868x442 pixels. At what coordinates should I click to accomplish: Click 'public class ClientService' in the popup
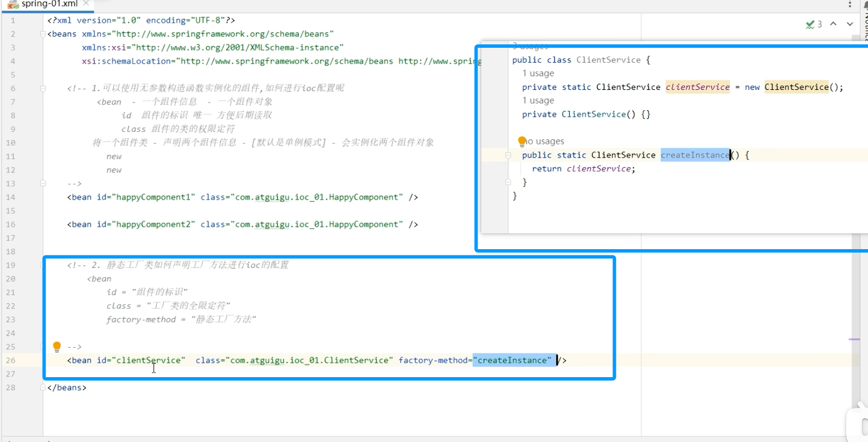coord(577,60)
